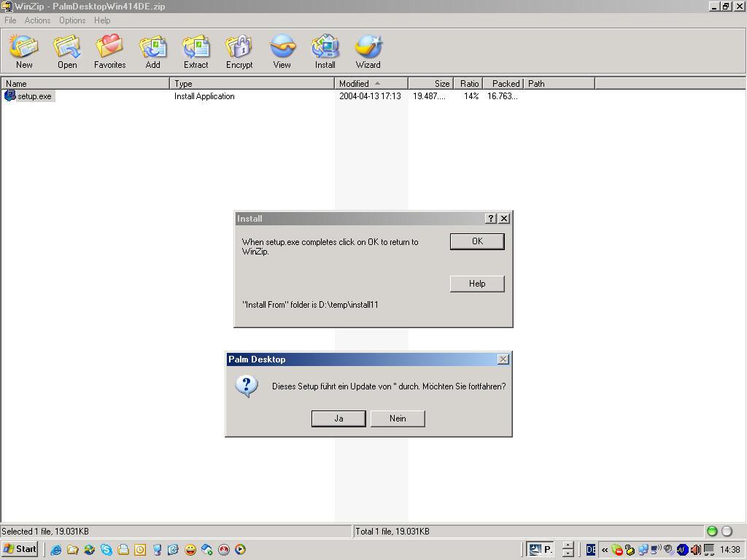Click Ja to continue the update

(338, 419)
